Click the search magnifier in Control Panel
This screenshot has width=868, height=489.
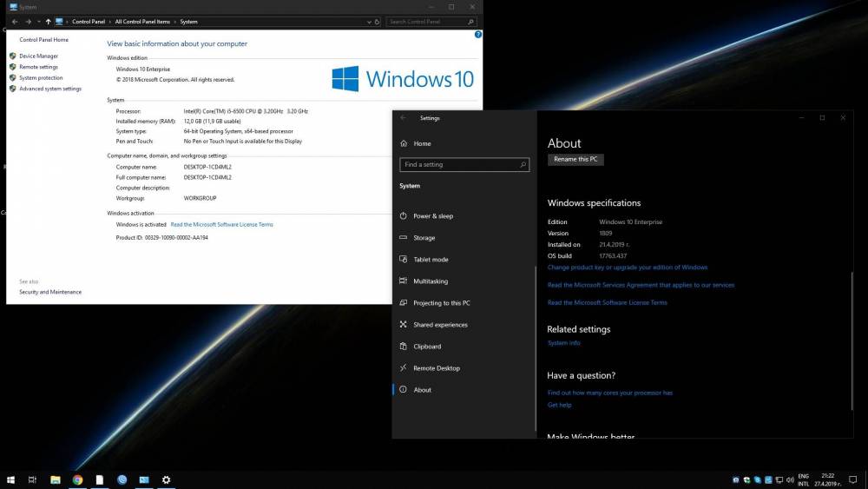pyautogui.click(x=471, y=22)
